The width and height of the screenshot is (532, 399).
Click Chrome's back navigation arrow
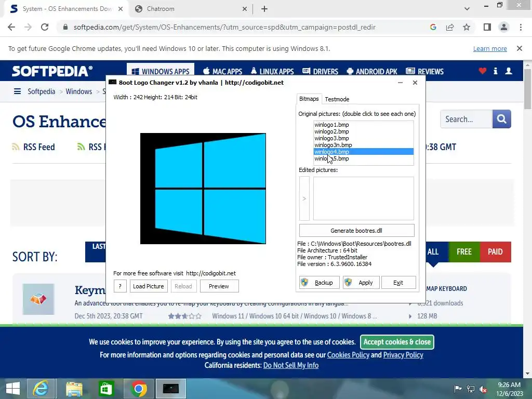click(11, 27)
